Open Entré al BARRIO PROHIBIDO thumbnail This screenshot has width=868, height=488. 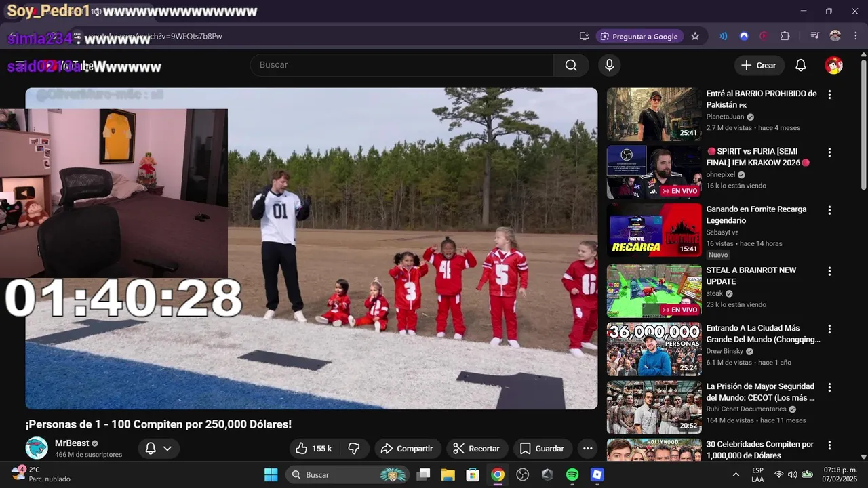coord(654,115)
